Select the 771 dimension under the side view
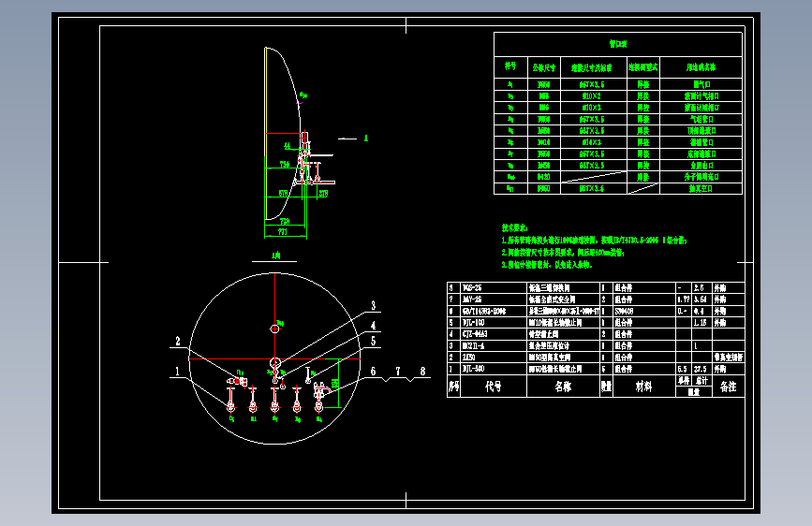 (283, 231)
